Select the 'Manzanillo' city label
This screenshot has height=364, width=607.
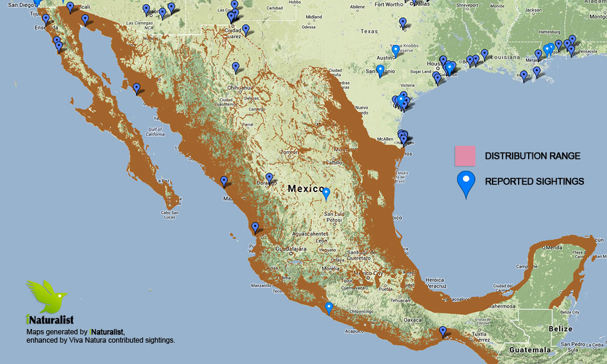point(261,285)
